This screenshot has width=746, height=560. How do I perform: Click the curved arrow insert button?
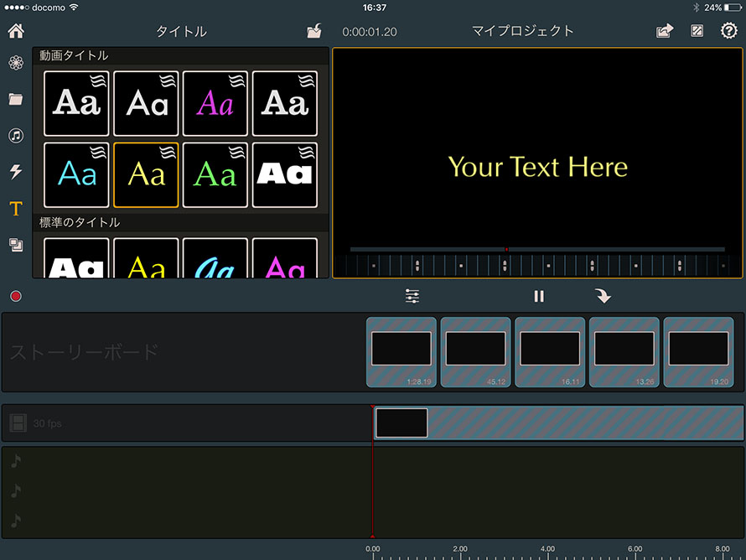[x=603, y=296]
